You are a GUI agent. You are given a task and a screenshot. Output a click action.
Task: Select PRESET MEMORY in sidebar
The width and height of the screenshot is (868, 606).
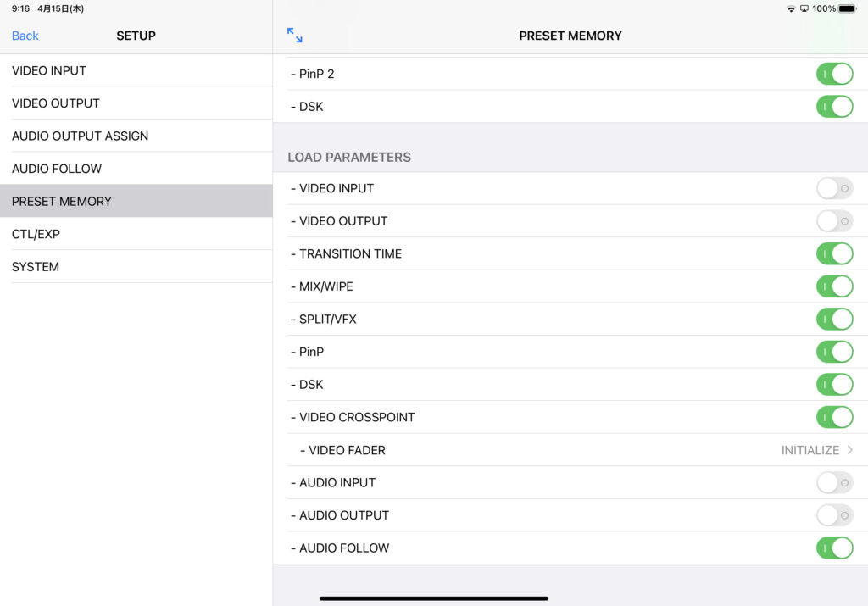(x=136, y=201)
